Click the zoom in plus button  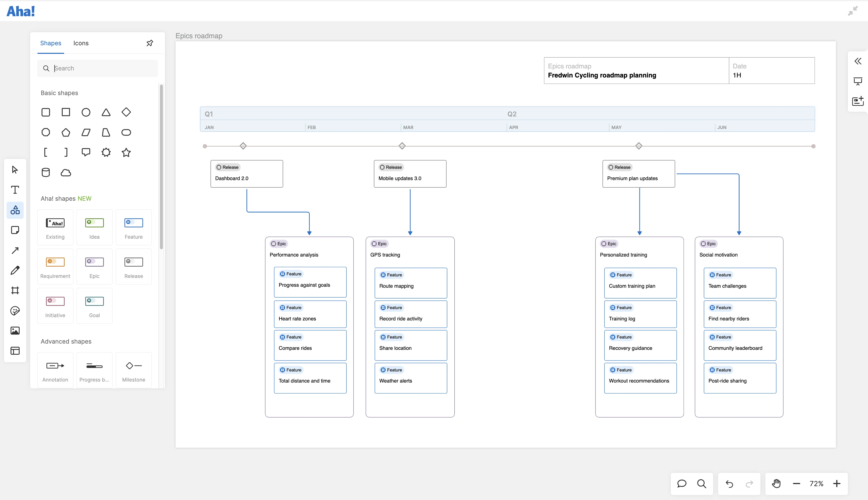pos(837,483)
